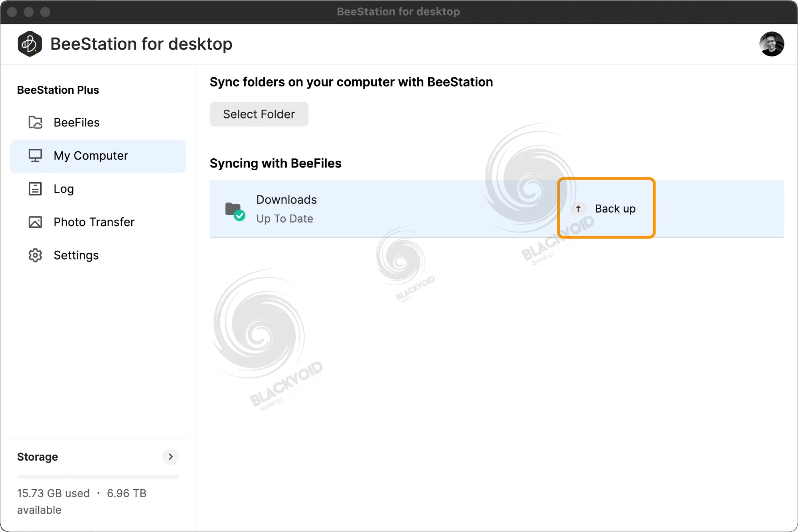798x532 pixels.
Task: Select My Computer in sidebar
Action: pyautogui.click(x=98, y=156)
